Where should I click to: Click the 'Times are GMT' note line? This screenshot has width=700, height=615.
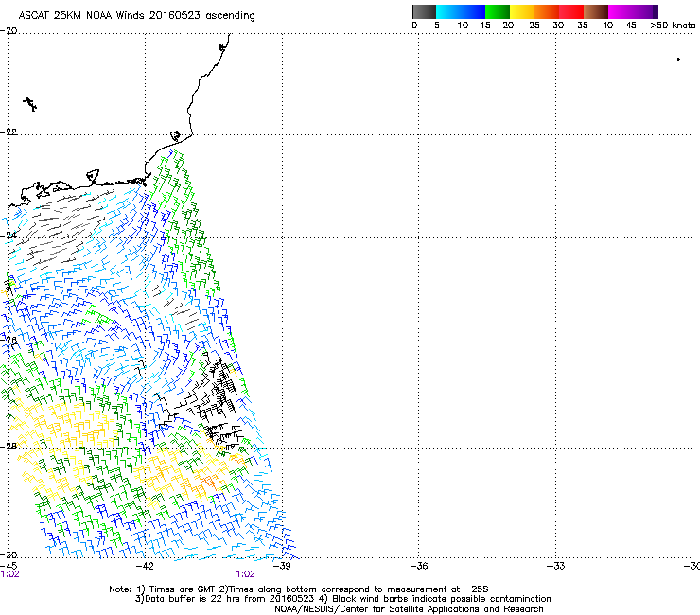click(299, 589)
